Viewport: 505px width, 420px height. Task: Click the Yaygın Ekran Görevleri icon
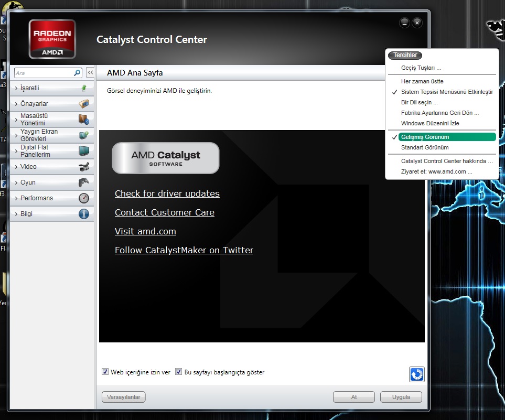[x=84, y=135]
